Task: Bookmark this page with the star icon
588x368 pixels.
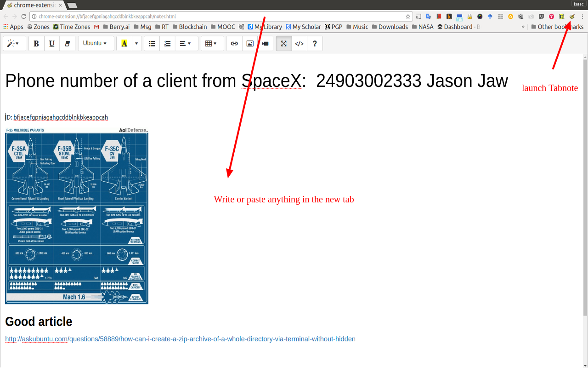Action: 407,17
